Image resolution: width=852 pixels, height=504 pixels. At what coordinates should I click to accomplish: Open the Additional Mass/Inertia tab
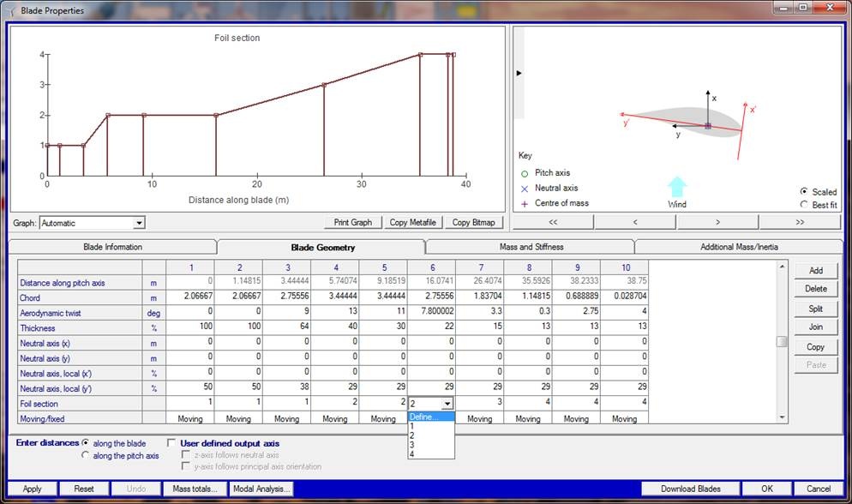739,247
